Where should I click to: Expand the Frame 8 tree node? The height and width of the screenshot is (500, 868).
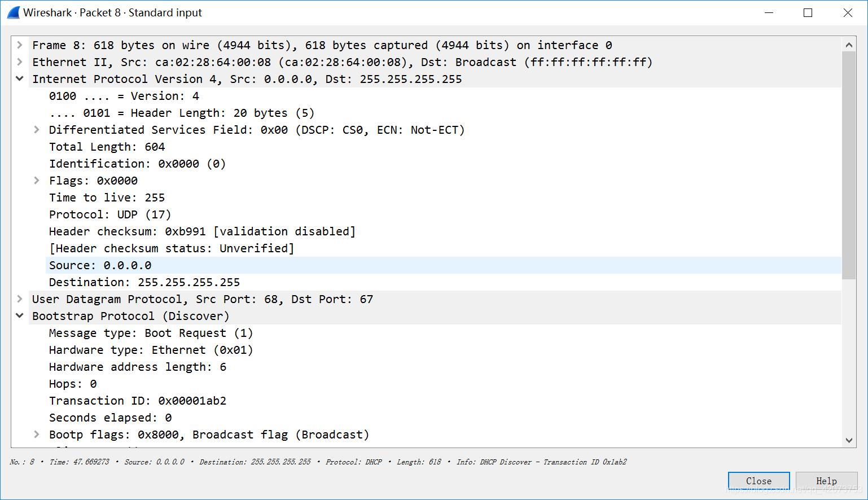[x=20, y=45]
